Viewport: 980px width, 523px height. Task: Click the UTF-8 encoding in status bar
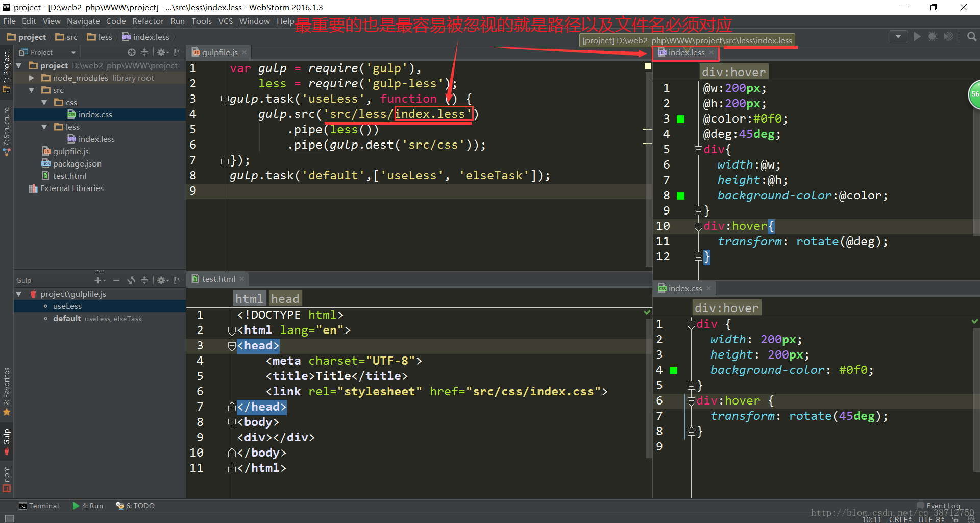(x=931, y=519)
